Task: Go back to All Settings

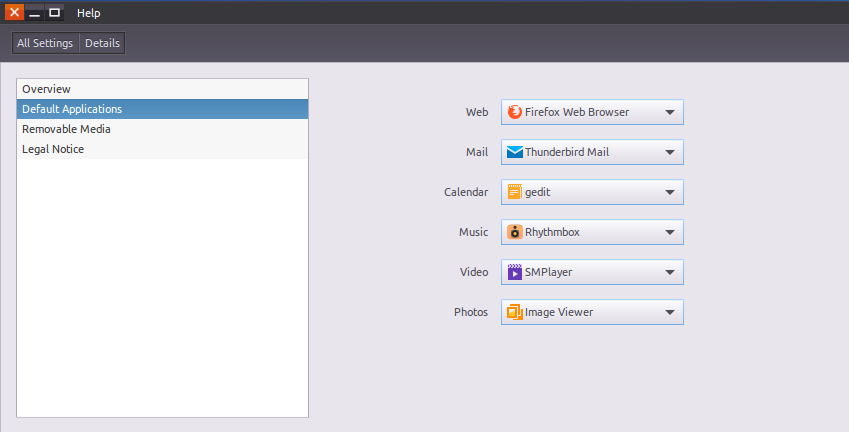Action: pos(45,43)
